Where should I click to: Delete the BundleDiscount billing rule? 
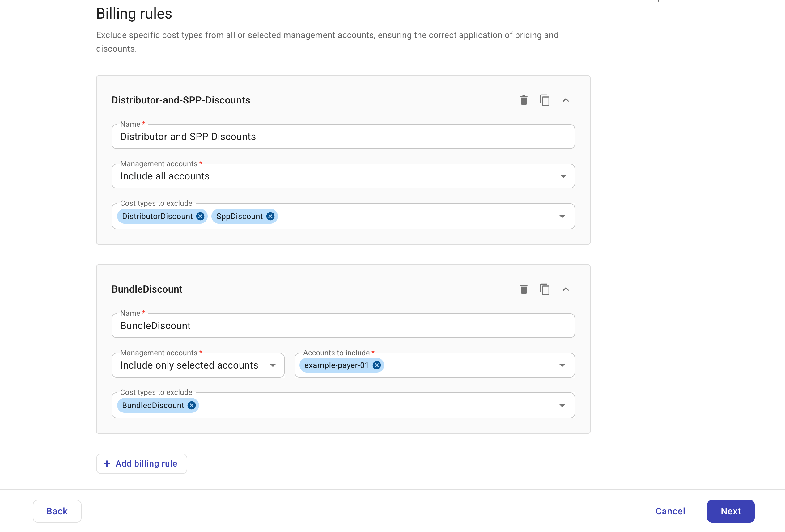[523, 289]
